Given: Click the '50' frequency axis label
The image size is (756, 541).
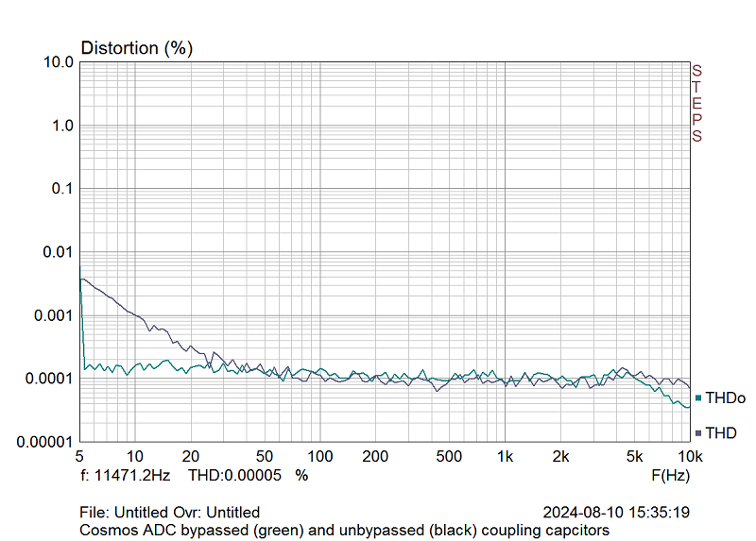Looking at the screenshot, I should coord(265,456).
